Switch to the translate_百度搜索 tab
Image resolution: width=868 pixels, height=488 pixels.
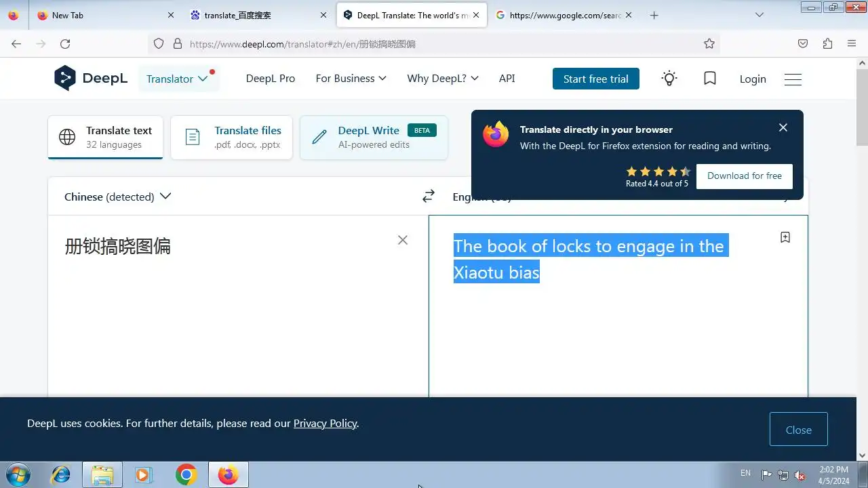pyautogui.click(x=258, y=15)
